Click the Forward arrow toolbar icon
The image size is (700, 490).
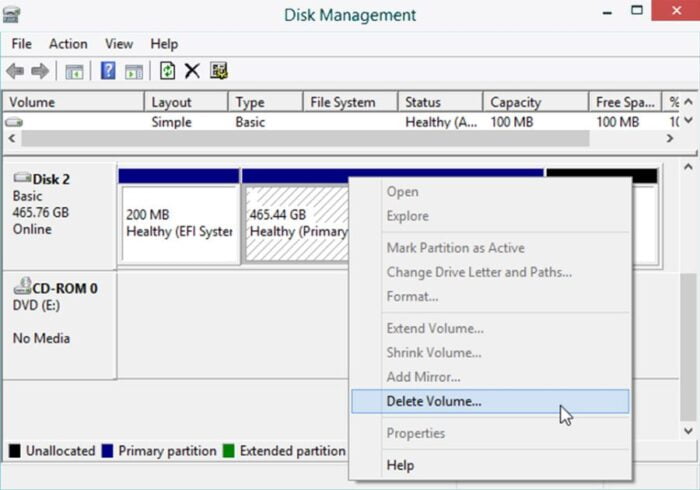(40, 71)
